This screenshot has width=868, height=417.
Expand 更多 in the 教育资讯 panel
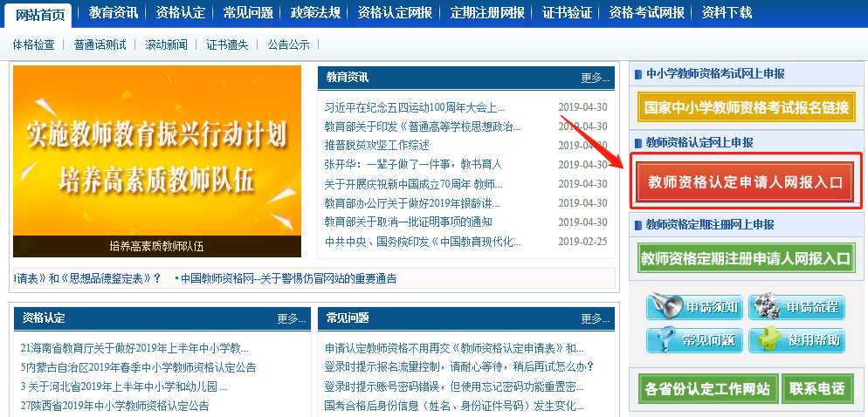[595, 78]
